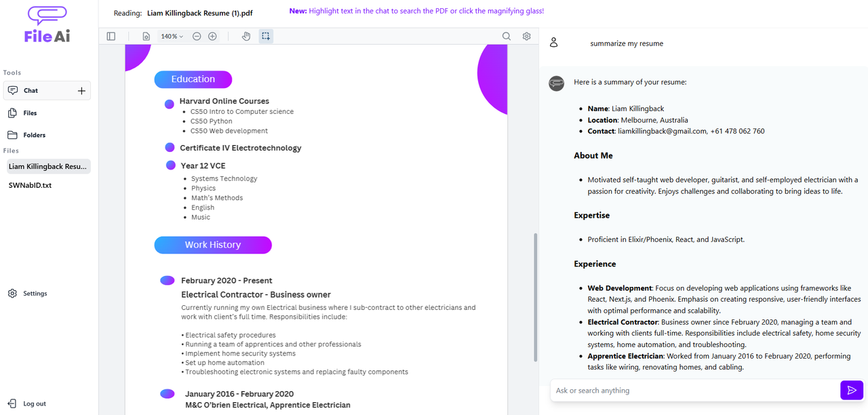Send message with the purple arrow button
The image size is (868, 415).
tap(852, 390)
